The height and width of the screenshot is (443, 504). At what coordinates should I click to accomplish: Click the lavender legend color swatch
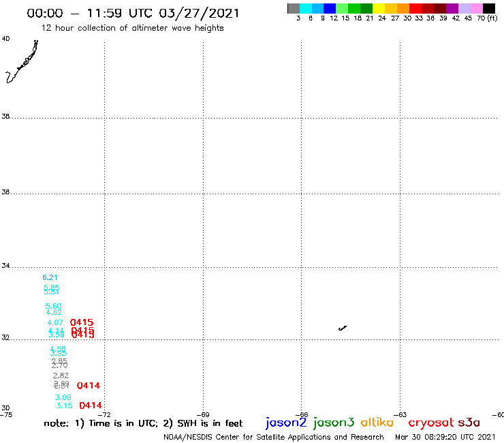coord(464,8)
